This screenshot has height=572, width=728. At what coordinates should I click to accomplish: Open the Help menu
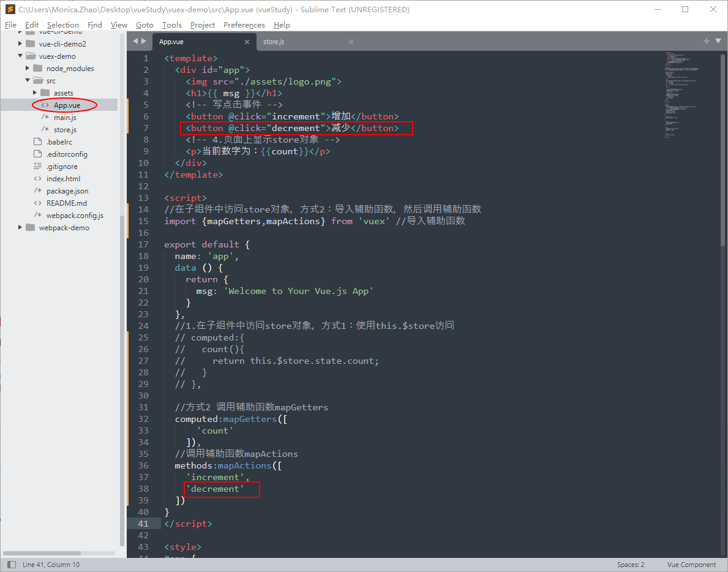pyautogui.click(x=282, y=24)
